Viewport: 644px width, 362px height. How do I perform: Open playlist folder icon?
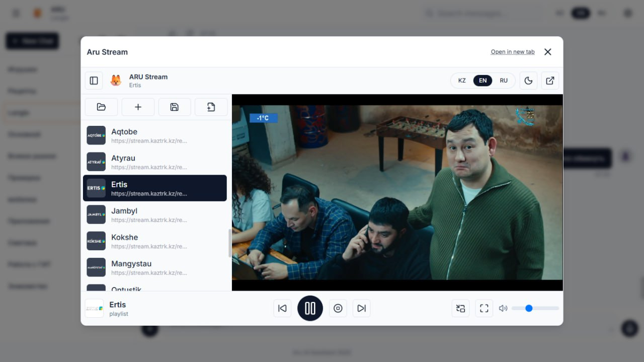pos(101,107)
